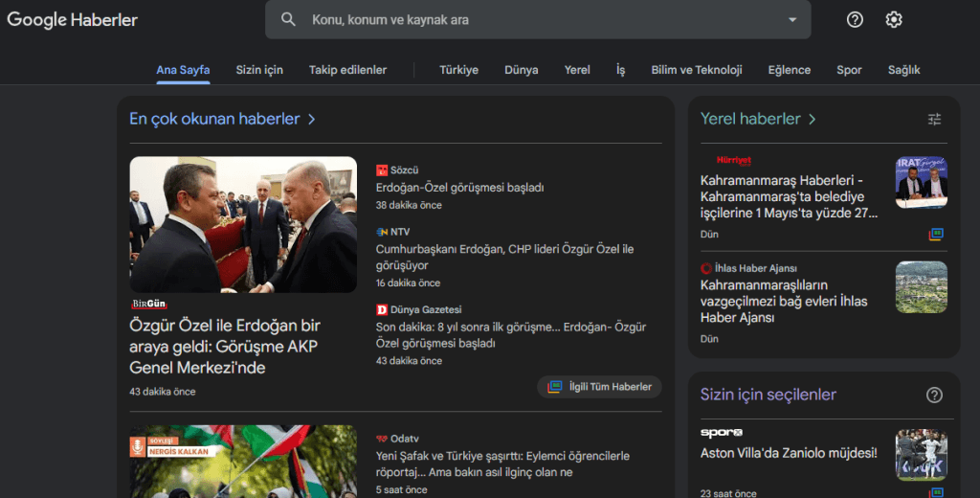This screenshot has width=980, height=498.
Task: Open the Yerel haberler heading link
Action: (750, 119)
